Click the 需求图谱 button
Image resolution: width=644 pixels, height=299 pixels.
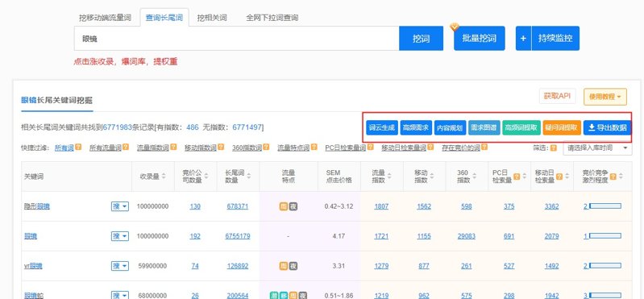pos(484,127)
